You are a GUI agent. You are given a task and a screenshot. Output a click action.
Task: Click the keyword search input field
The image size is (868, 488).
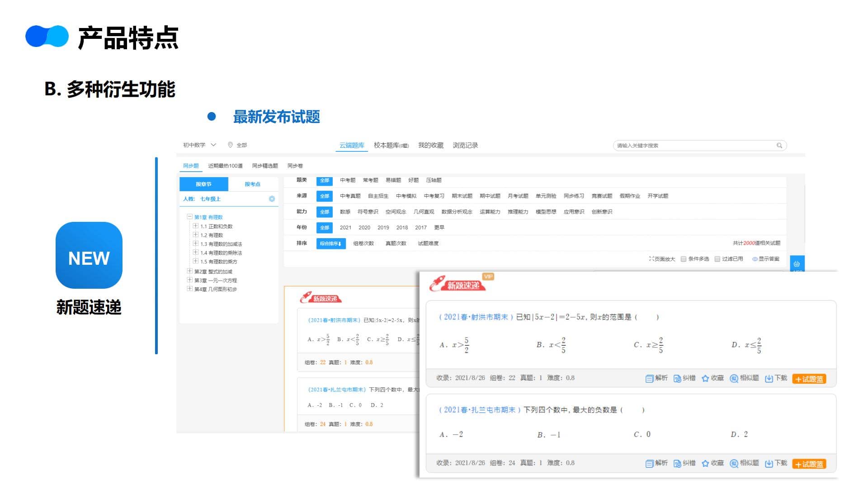pyautogui.click(x=692, y=145)
